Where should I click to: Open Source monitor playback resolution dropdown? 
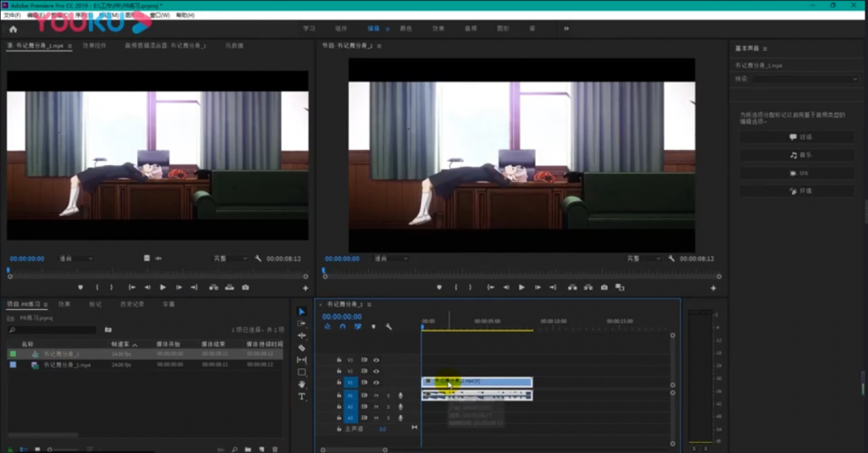[231, 258]
